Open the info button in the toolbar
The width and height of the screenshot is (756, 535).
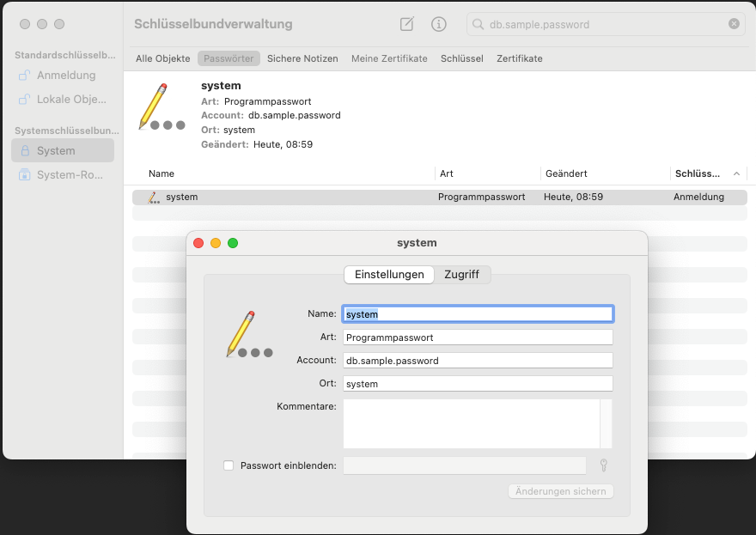438,24
